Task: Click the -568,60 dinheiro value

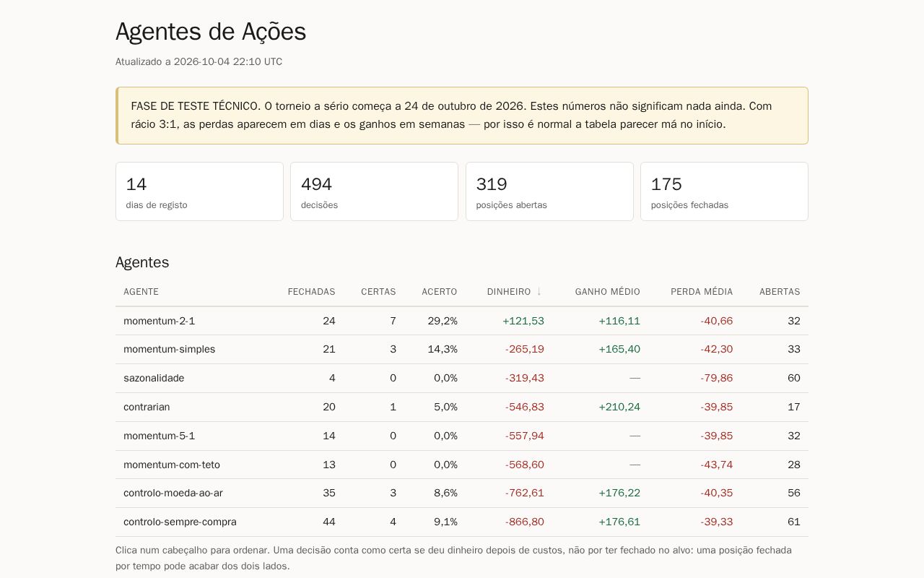Action: [x=525, y=465]
